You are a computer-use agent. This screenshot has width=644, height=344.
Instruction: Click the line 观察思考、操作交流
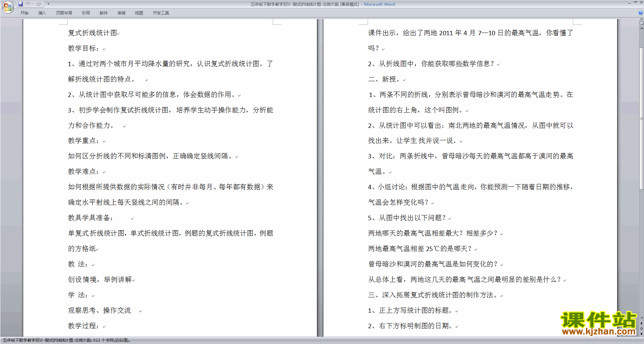point(100,310)
